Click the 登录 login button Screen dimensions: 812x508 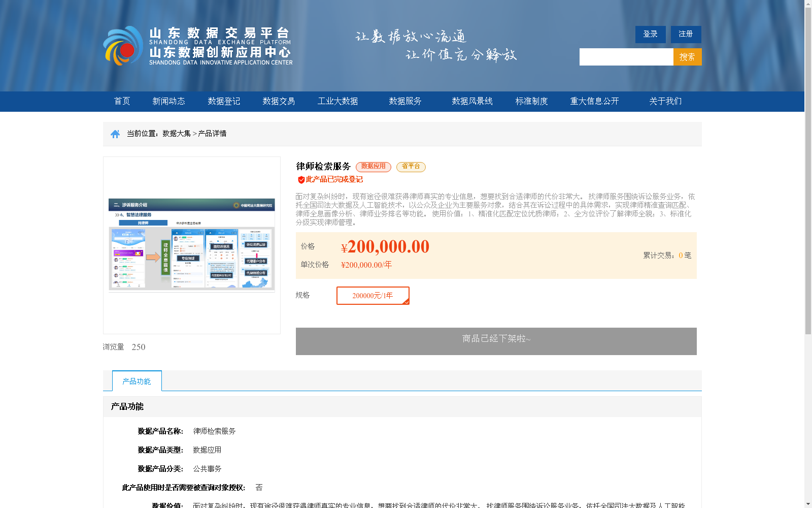pos(650,34)
